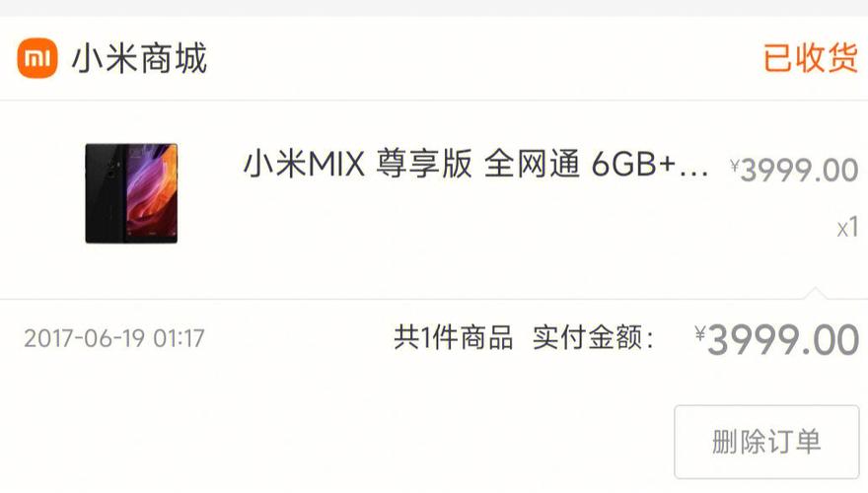Open the 小米商城 store name
Screen dimensions: 868x493
139,58
